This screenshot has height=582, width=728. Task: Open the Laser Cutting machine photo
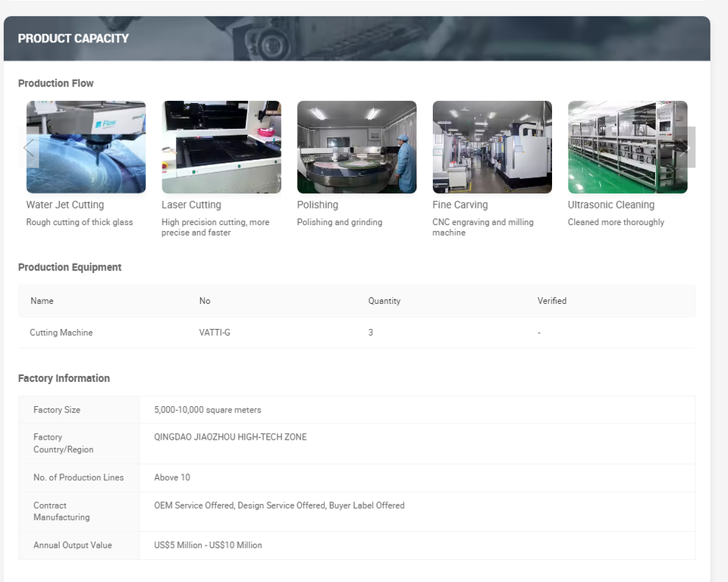coord(221,147)
